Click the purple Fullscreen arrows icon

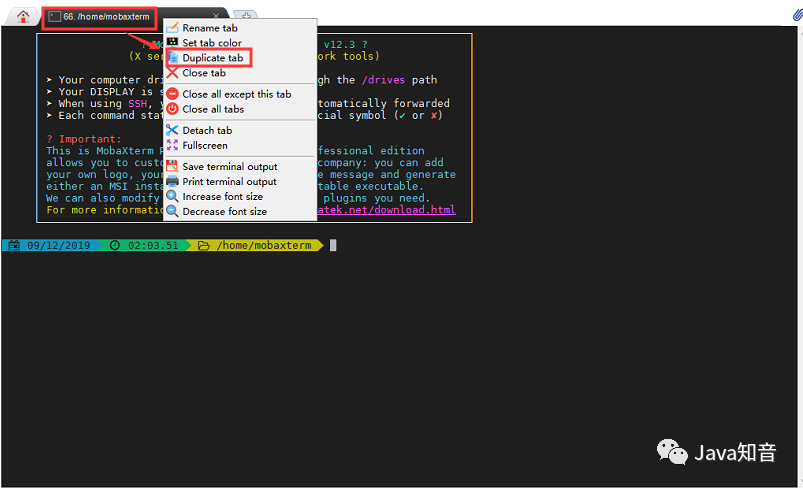click(173, 145)
